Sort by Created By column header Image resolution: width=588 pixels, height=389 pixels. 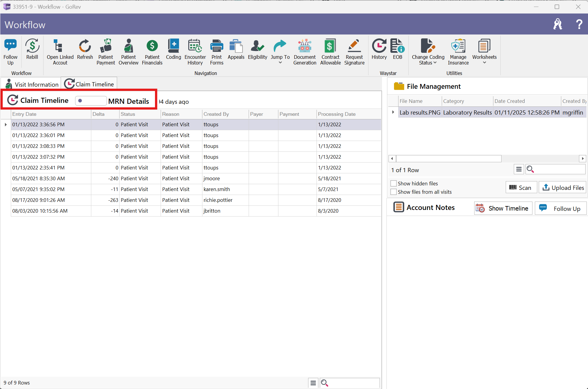click(x=226, y=114)
